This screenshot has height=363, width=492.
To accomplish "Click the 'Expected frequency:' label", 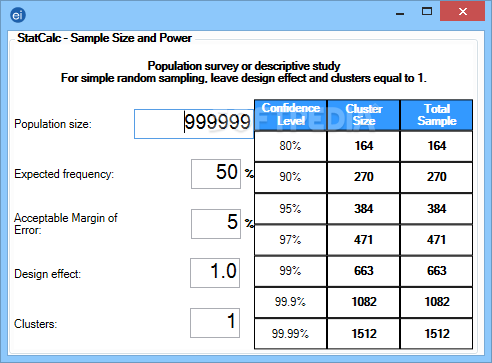I will (x=64, y=174).
